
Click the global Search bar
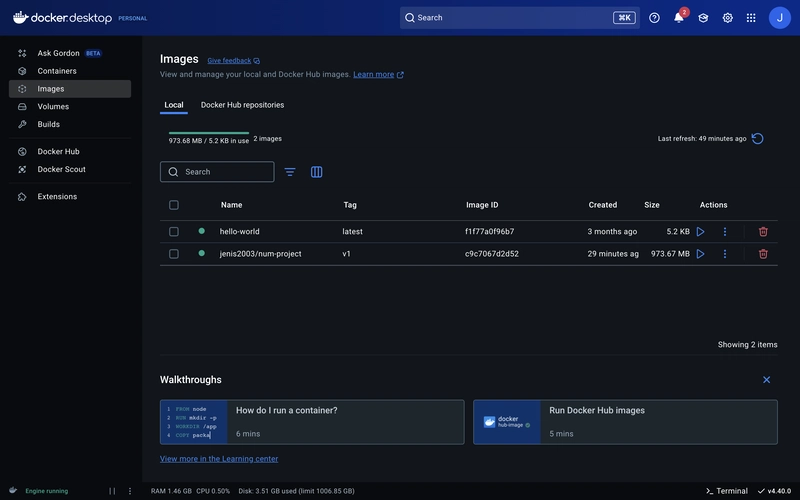[519, 18]
